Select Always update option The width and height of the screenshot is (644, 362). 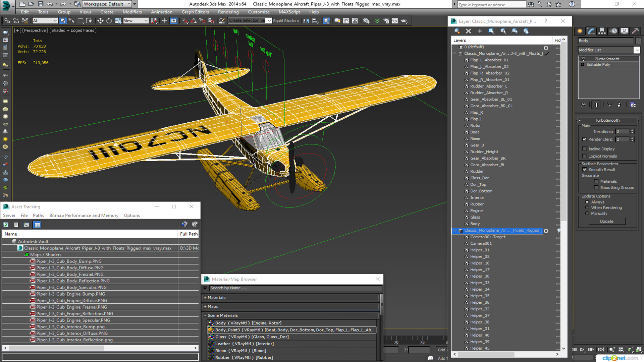tap(587, 202)
